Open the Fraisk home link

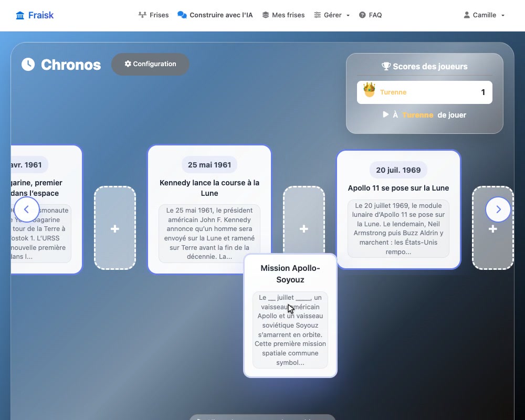point(35,15)
